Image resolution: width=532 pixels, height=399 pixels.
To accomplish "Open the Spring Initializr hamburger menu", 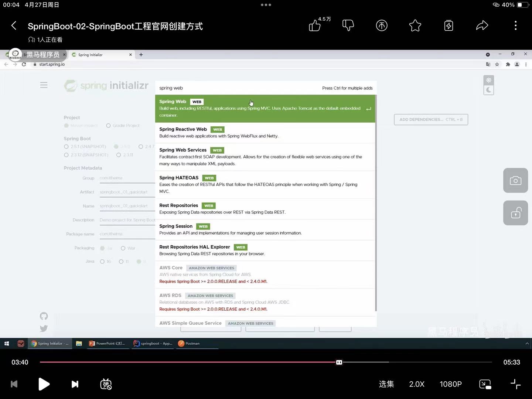I will [44, 85].
